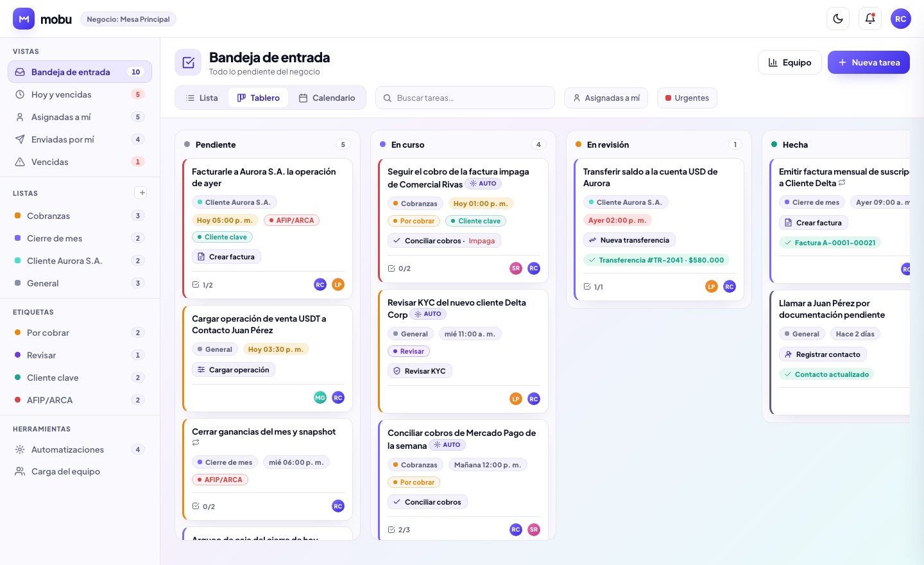924x565 pixels.
Task: Click Crear factura action on Aurora card
Action: pyautogui.click(x=227, y=257)
